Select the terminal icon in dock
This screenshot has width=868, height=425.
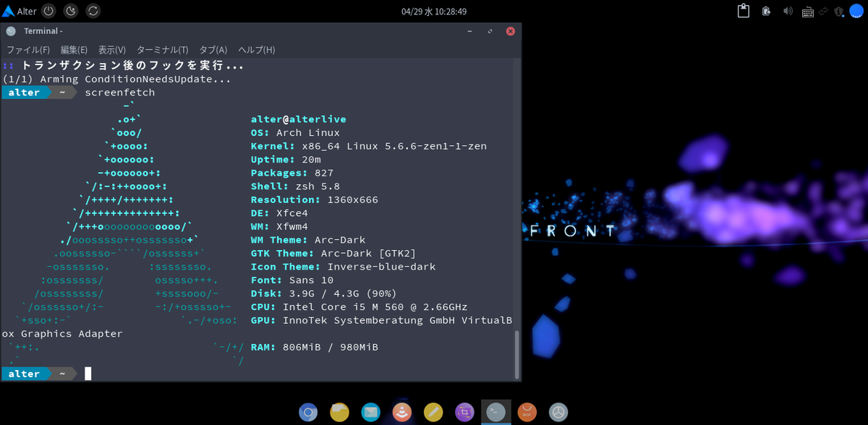coord(496,412)
